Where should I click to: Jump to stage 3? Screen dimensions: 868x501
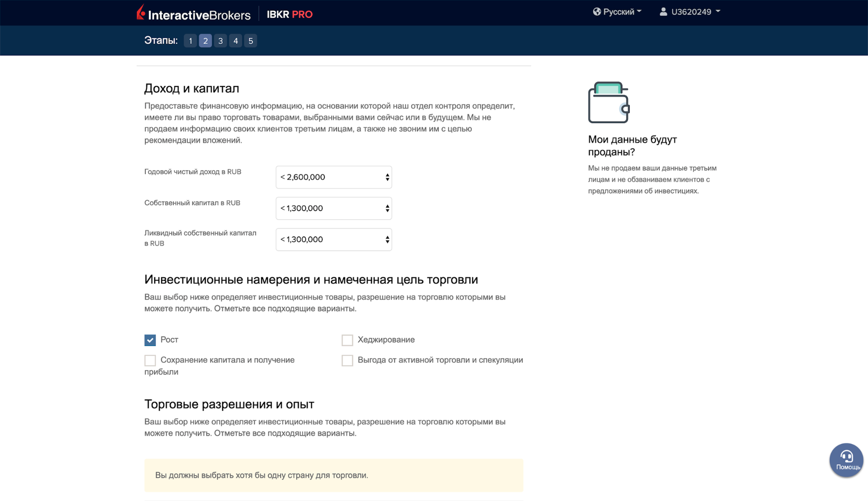pyautogui.click(x=220, y=41)
